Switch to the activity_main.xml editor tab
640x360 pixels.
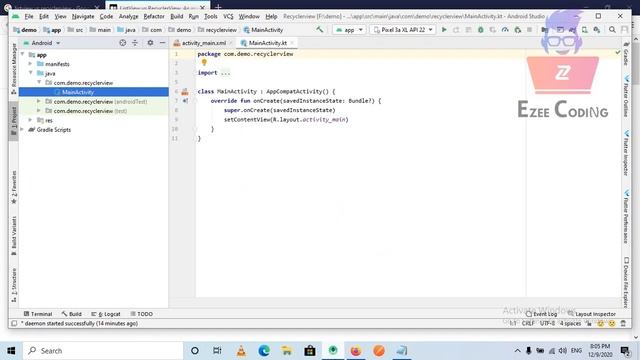pos(203,43)
